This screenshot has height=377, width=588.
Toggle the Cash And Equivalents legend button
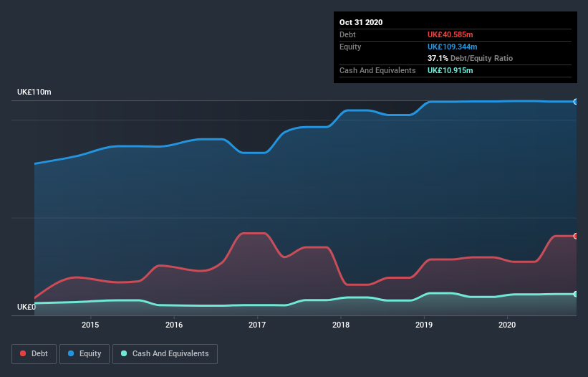point(165,354)
